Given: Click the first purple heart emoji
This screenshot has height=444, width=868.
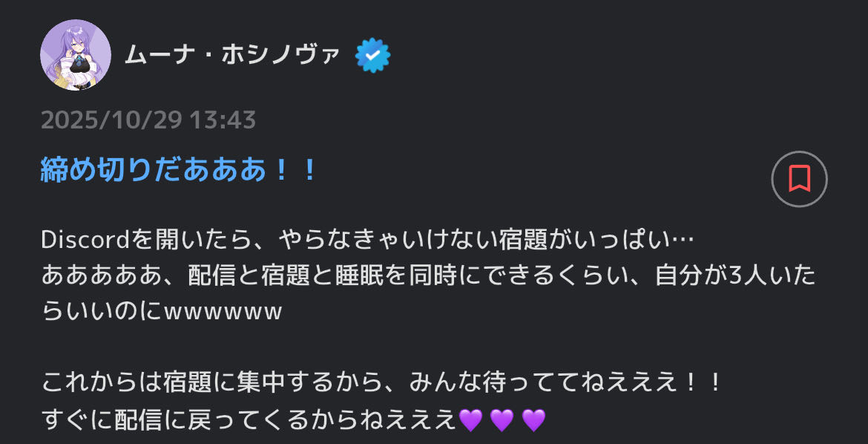Looking at the screenshot, I should click(470, 419).
